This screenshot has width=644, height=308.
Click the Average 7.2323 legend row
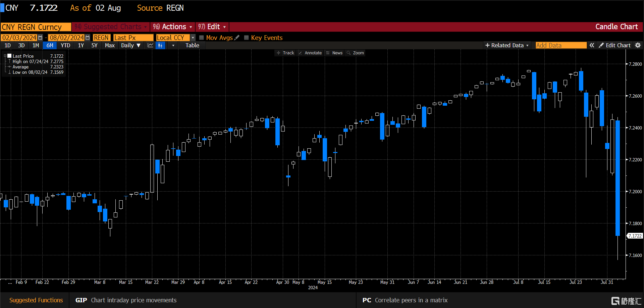[x=35, y=67]
